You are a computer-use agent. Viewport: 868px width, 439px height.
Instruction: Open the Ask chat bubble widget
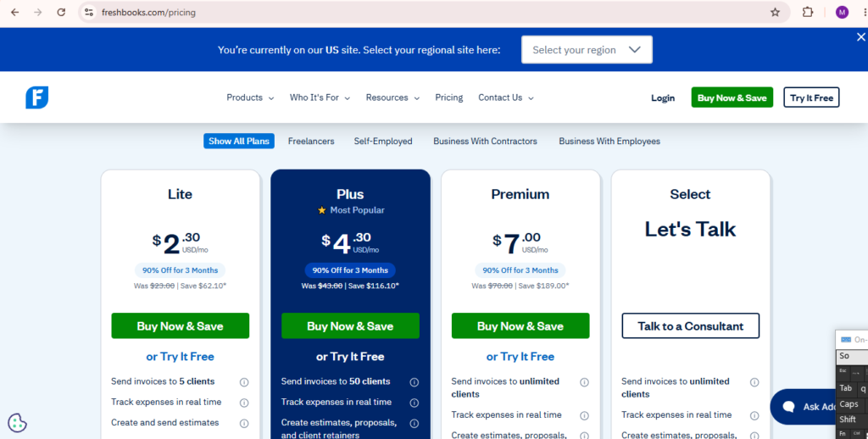pos(803,407)
